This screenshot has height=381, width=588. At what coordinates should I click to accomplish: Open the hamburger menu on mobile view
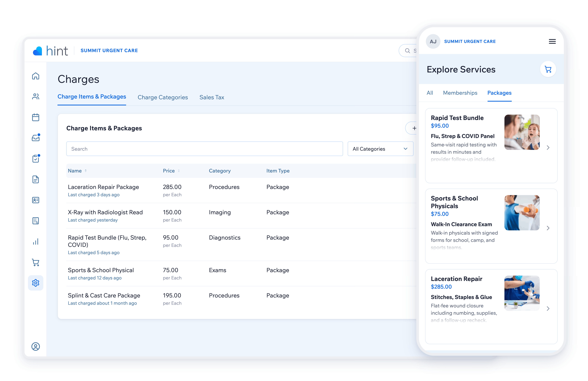pyautogui.click(x=552, y=42)
